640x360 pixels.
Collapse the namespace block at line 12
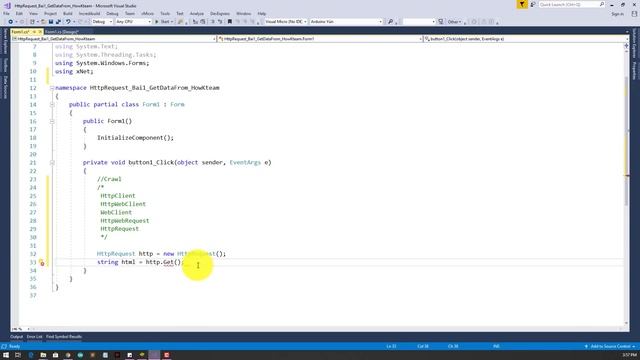coord(52,88)
